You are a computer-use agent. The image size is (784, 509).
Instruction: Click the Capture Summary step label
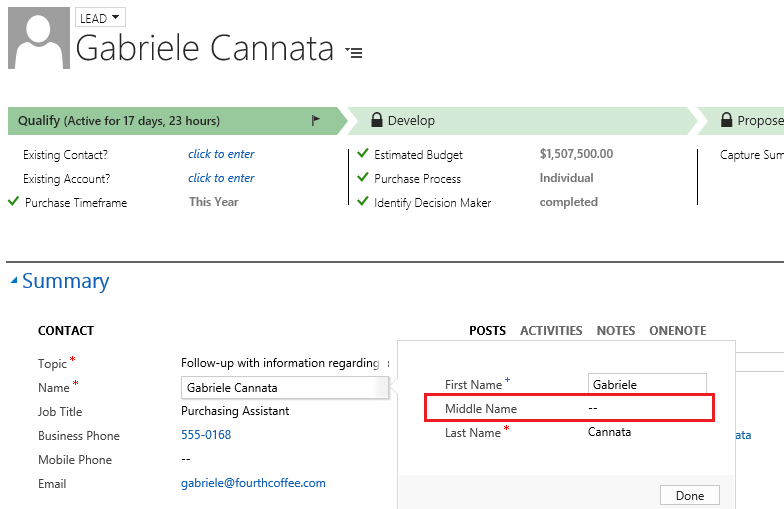[752, 155]
